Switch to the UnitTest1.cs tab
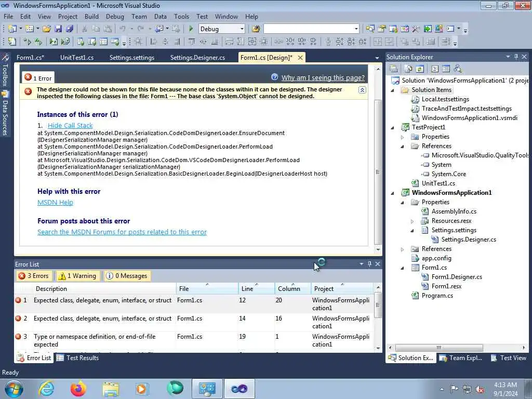532x399 pixels. [x=77, y=57]
